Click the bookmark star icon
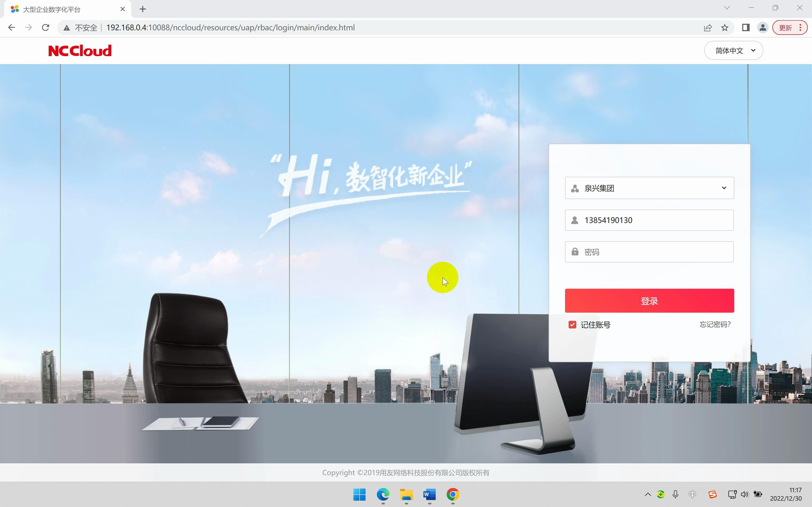Viewport: 812px width, 507px height. [725, 27]
